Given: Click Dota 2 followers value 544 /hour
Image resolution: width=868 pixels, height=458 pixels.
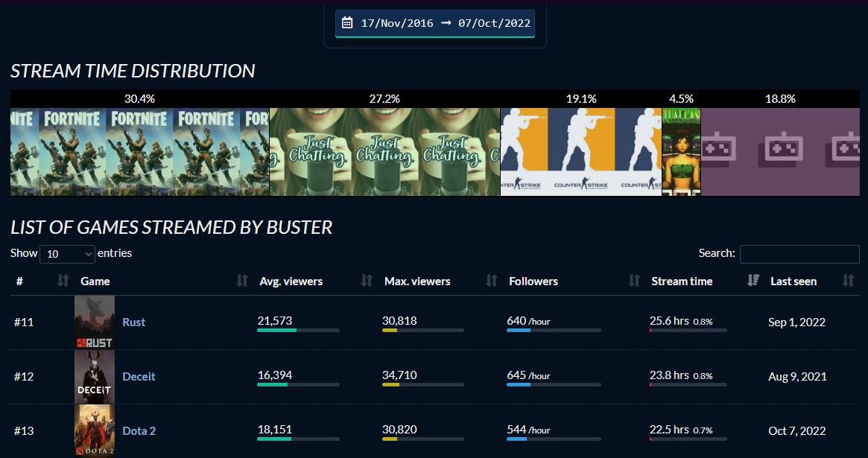Looking at the screenshot, I should [529, 430].
